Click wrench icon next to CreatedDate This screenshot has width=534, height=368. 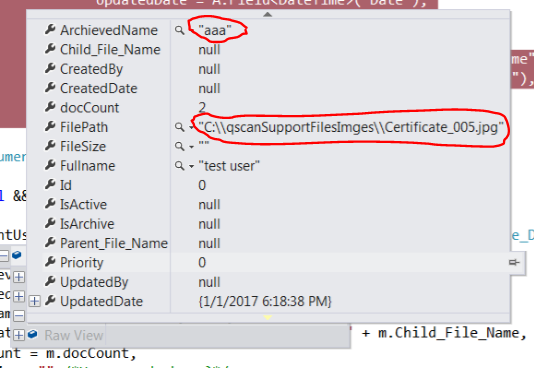tap(50, 88)
